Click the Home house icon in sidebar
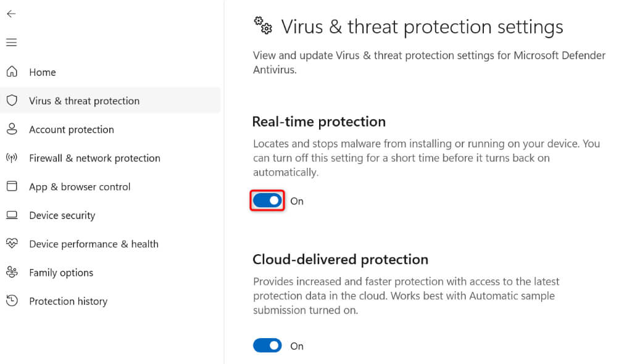 click(x=14, y=72)
